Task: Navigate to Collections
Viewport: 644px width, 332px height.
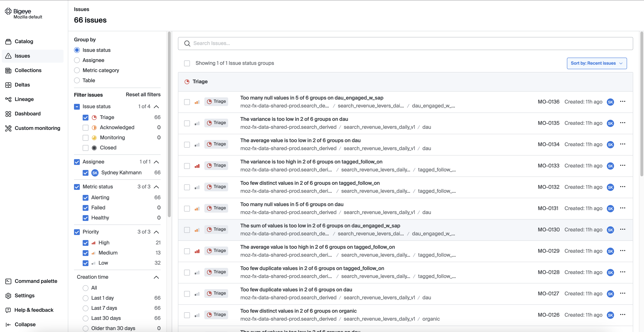Action: (28, 70)
